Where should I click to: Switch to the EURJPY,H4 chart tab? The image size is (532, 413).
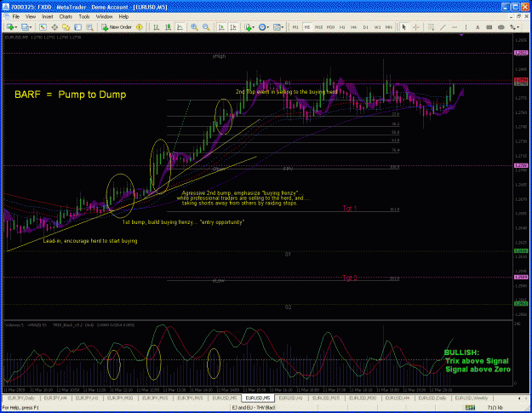[55, 398]
